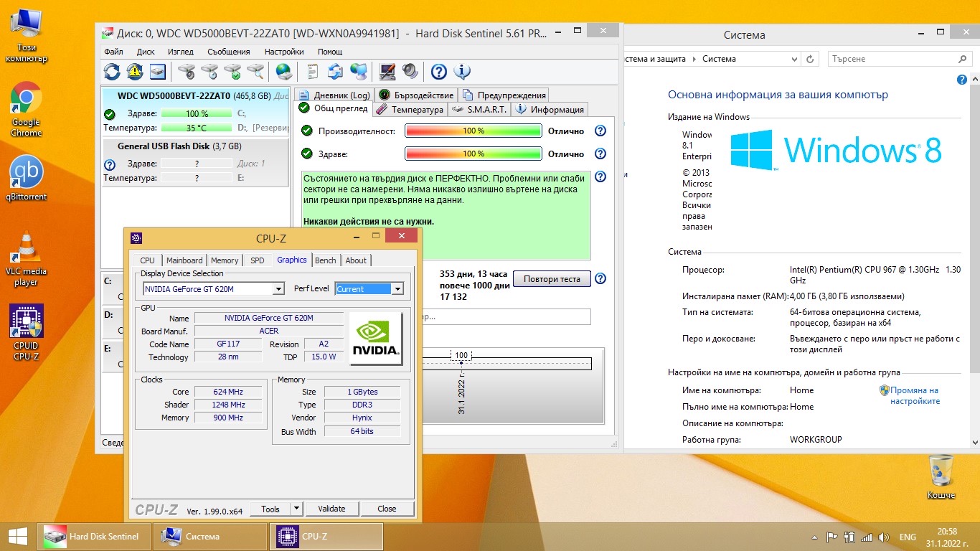The height and width of the screenshot is (551, 980).
Task: Click the Close button in CPU-Z
Action: pos(387,509)
